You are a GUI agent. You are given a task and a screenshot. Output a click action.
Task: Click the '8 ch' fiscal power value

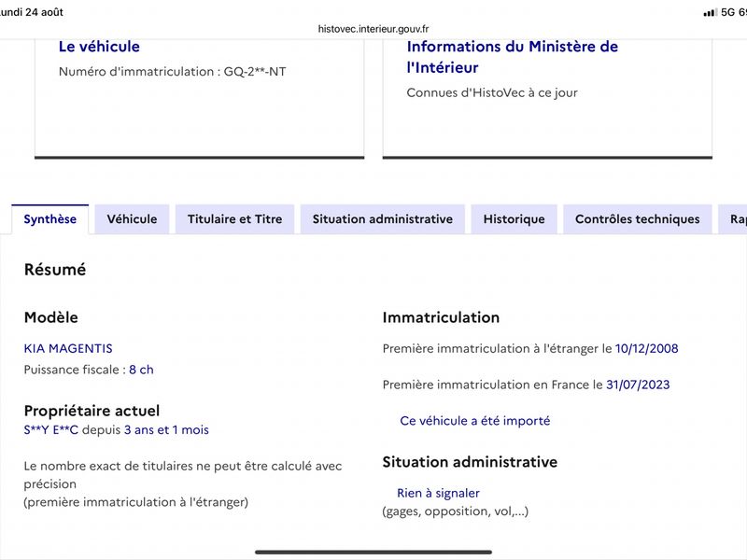tap(141, 370)
